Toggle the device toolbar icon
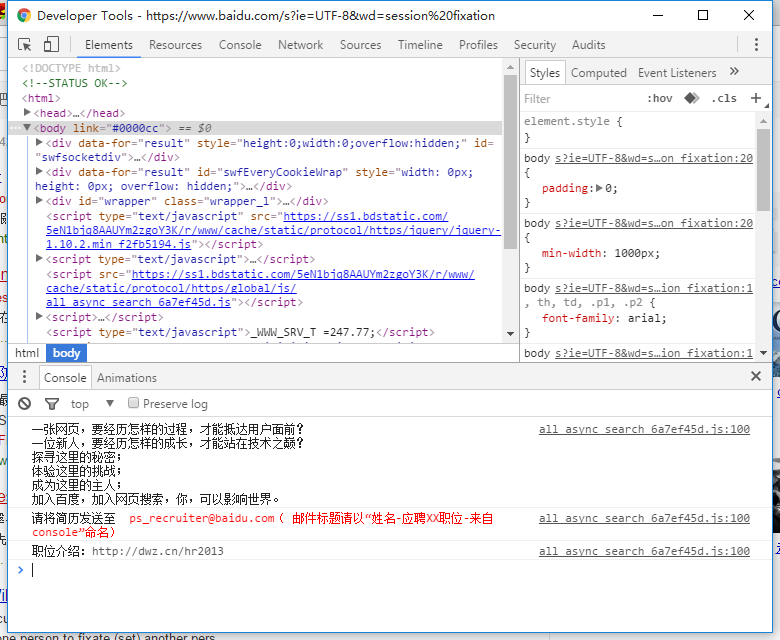The width and height of the screenshot is (780, 640). coord(51,45)
